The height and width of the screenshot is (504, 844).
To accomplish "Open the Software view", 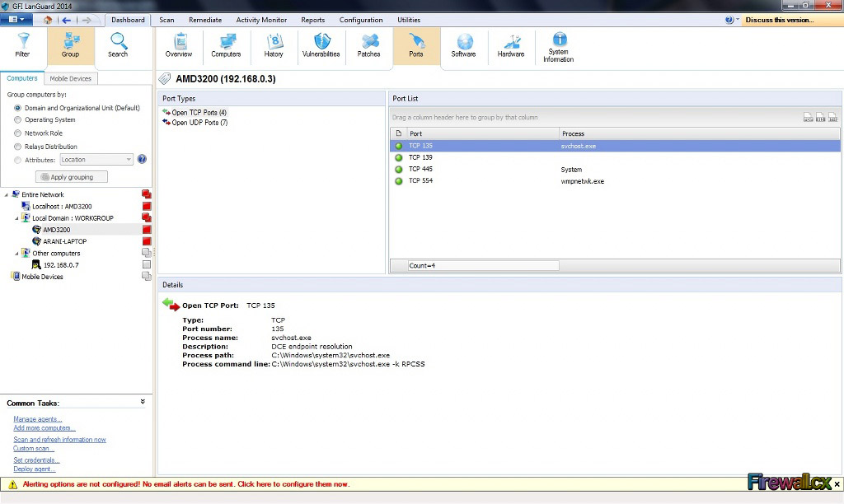I will (x=463, y=45).
